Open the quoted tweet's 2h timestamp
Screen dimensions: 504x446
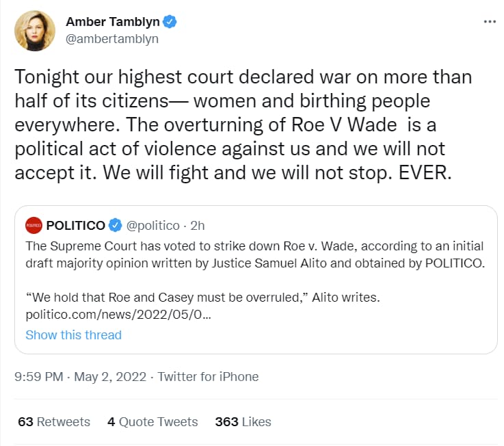[x=198, y=226]
